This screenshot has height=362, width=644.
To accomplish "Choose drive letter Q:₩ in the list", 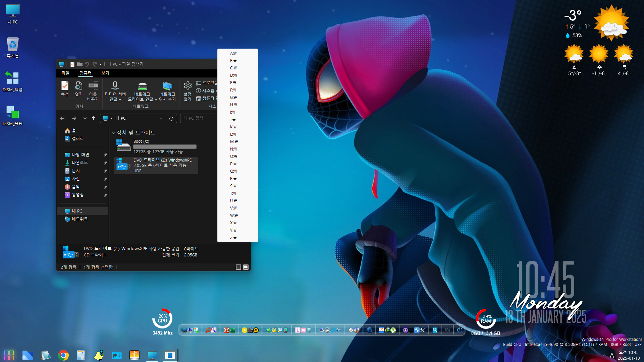I will [x=237, y=171].
